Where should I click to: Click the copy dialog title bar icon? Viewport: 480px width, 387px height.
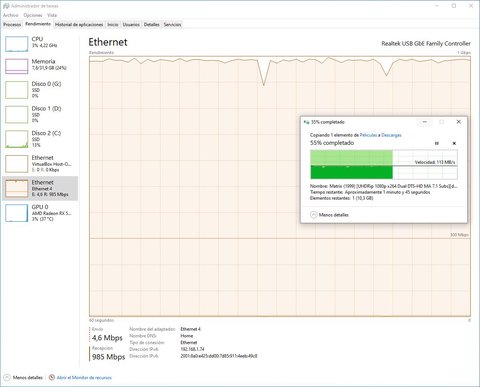coord(306,122)
